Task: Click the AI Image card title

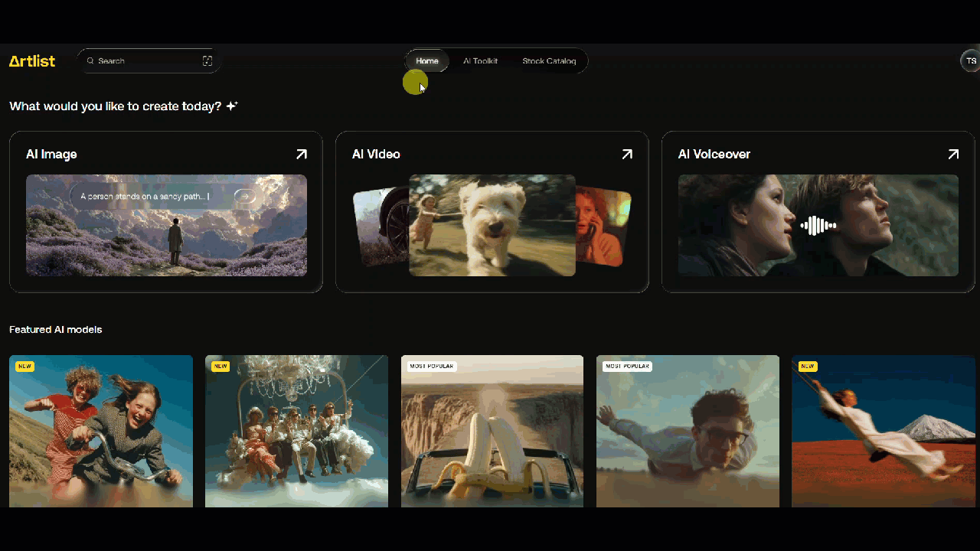Action: [51, 154]
